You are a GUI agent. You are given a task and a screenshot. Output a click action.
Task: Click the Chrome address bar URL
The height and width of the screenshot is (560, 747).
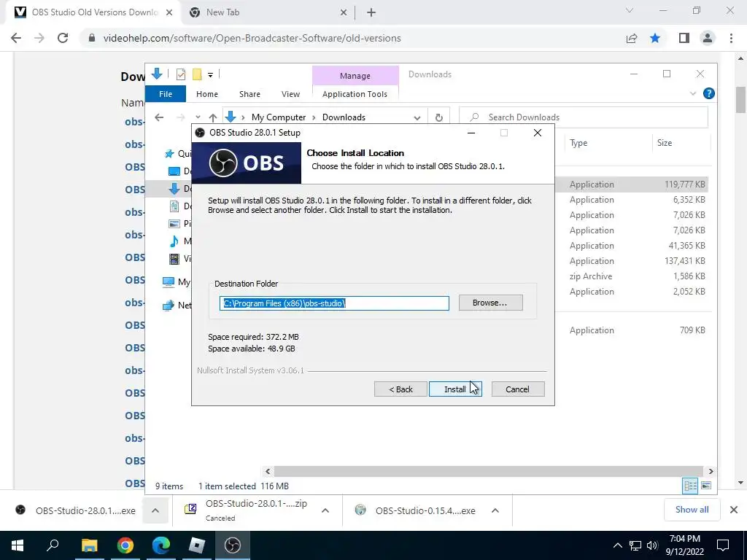point(252,38)
